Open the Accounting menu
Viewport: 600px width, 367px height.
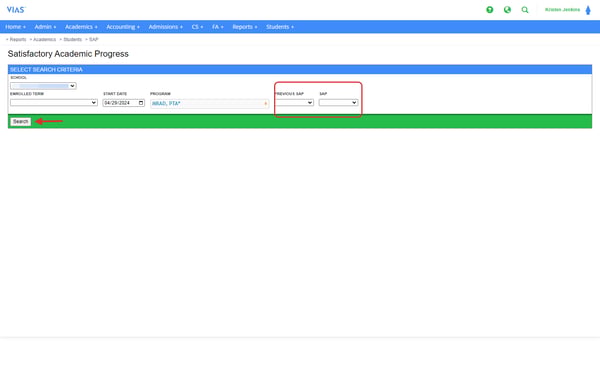(x=123, y=27)
